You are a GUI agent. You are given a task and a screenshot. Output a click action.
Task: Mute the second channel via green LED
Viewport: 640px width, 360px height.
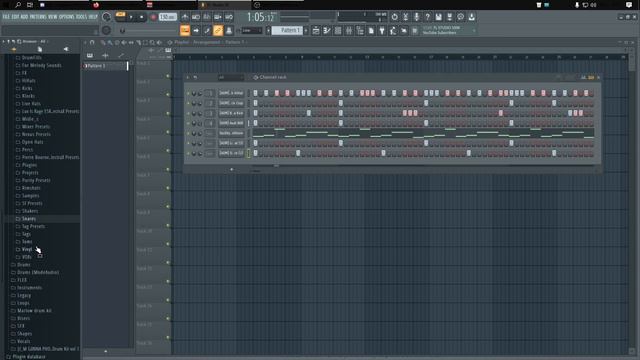[x=188, y=103]
